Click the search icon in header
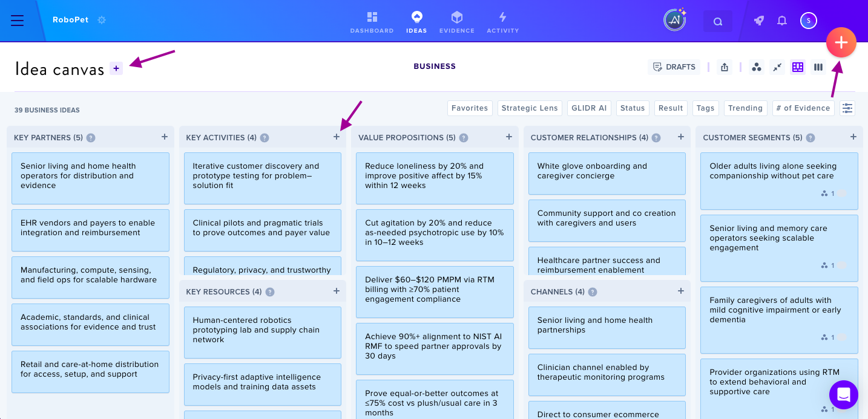The image size is (868, 419). 718,21
